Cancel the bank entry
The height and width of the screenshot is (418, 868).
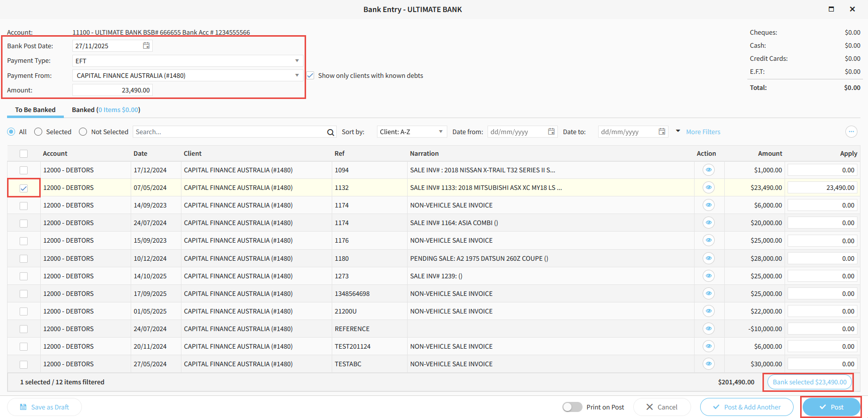click(x=662, y=407)
